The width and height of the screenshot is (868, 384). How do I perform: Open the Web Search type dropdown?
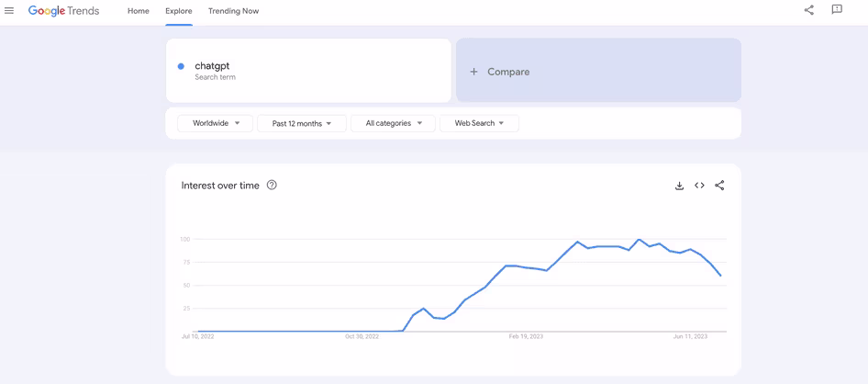point(479,123)
